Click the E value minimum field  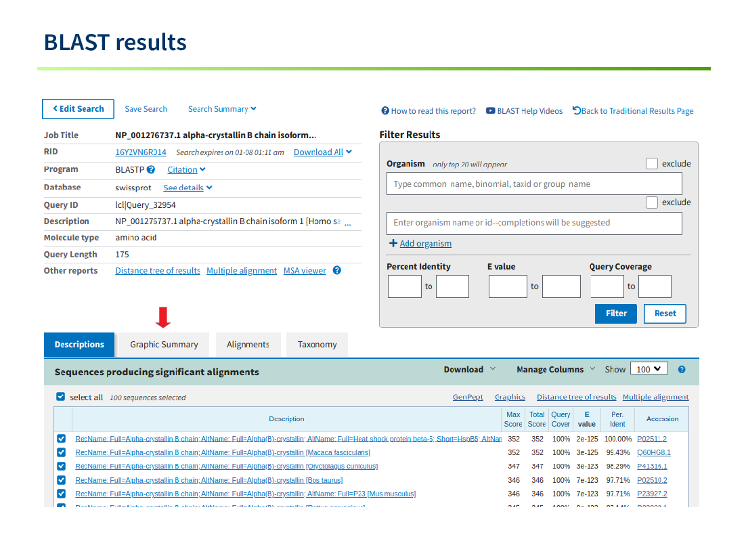pos(508,286)
